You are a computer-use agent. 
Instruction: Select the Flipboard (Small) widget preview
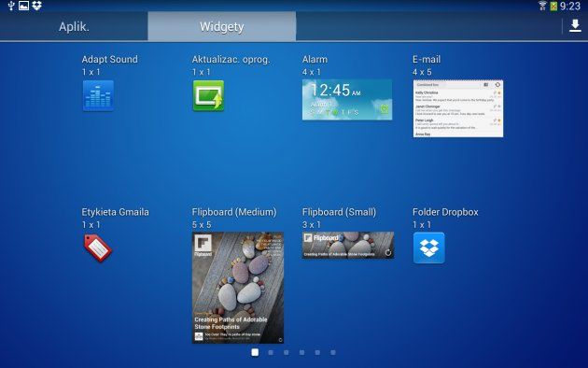(348, 245)
